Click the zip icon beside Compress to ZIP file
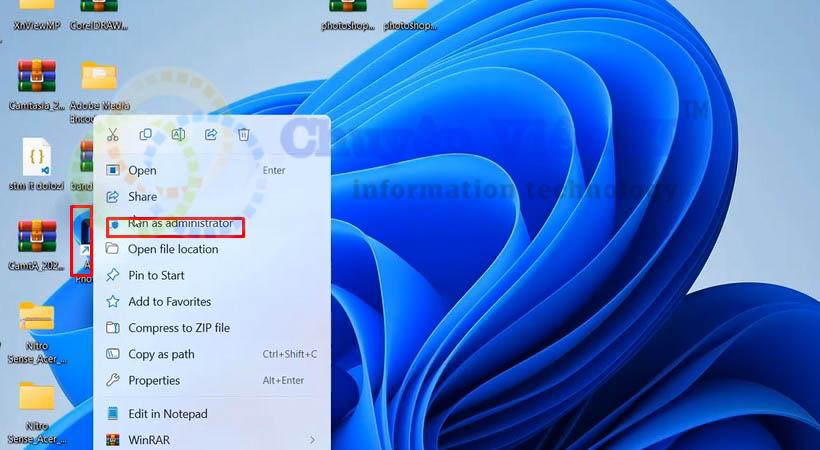Viewport: 820px width, 450px height. [112, 328]
